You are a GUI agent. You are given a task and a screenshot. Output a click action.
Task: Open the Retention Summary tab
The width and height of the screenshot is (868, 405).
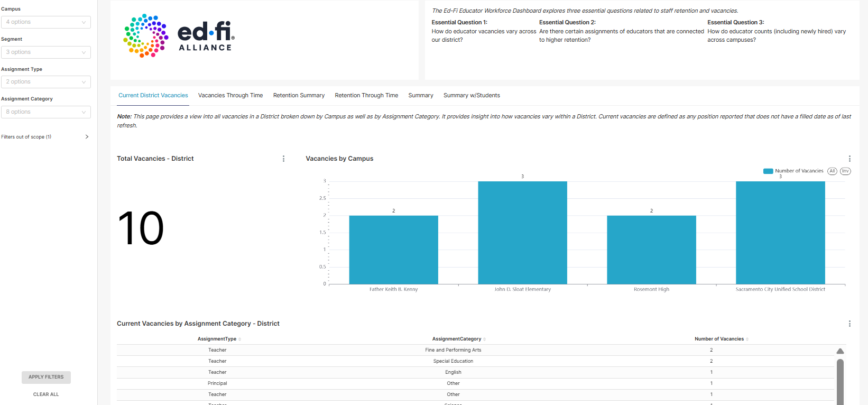pos(299,96)
